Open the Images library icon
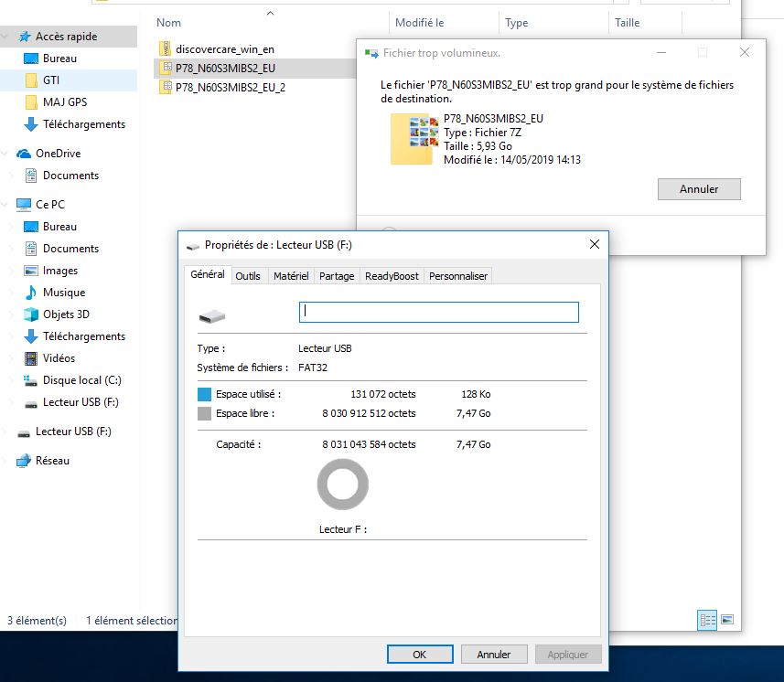The width and height of the screenshot is (784, 682). click(31, 271)
